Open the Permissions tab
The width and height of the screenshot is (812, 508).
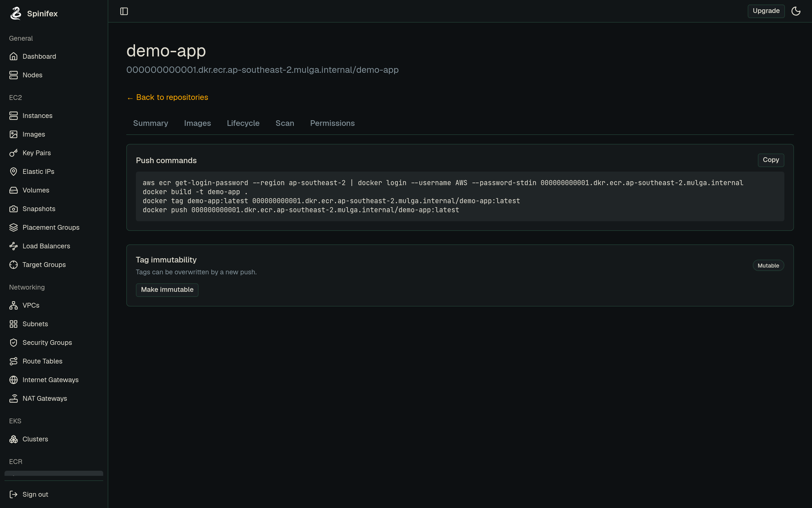tap(332, 123)
